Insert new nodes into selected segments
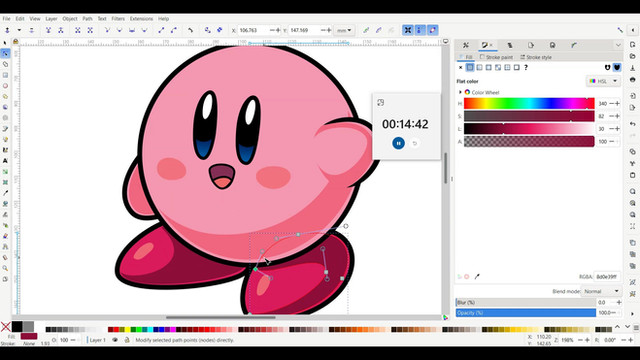640x360 pixels. (x=7, y=30)
